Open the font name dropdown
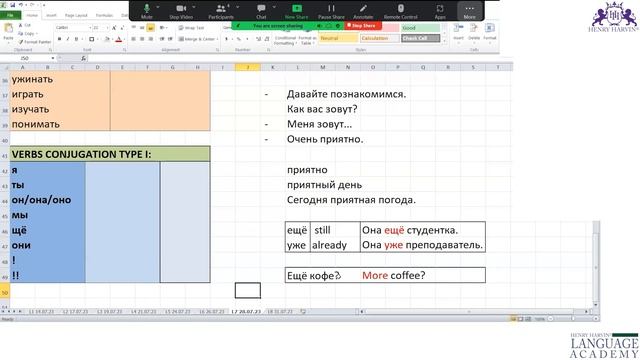This screenshot has width=640, height=360. 90,28
